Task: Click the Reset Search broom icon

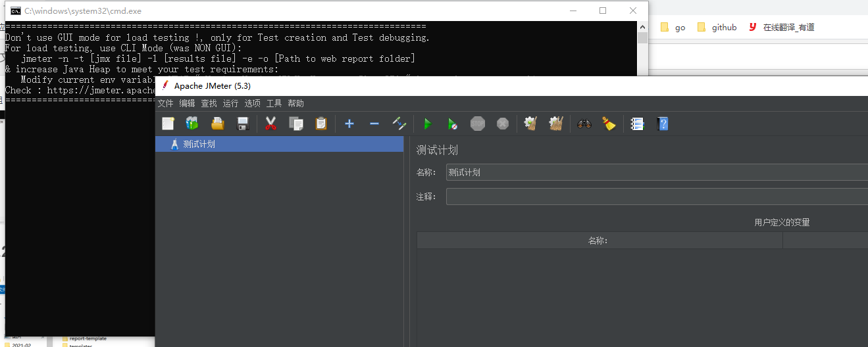Action: [609, 124]
